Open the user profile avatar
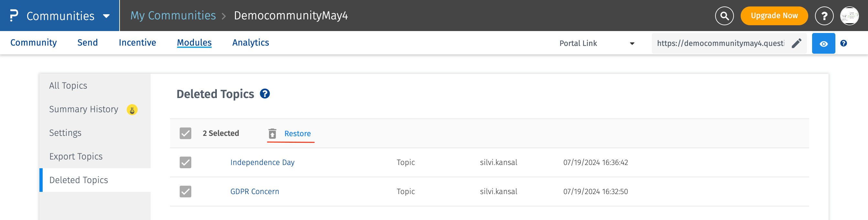 tap(849, 16)
